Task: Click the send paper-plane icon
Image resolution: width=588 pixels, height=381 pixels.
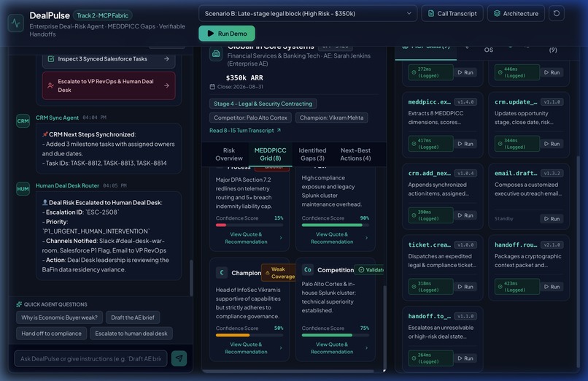Action: coord(179,358)
